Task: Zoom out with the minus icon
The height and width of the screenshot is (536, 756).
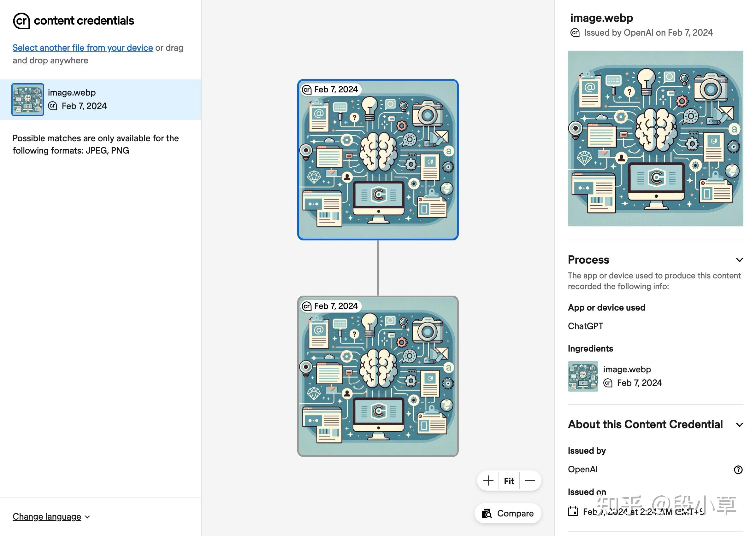Action: point(530,481)
